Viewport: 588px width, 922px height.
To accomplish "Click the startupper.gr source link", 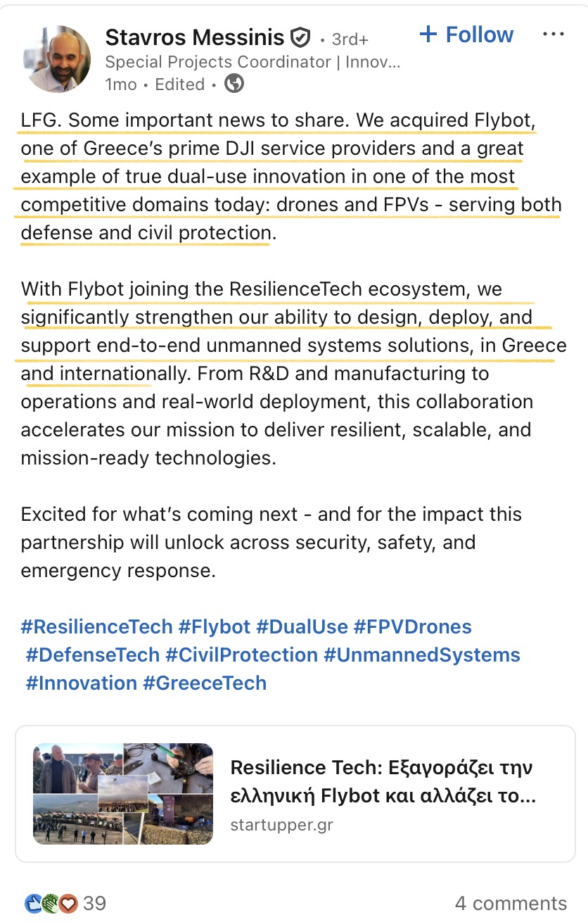I will (281, 824).
